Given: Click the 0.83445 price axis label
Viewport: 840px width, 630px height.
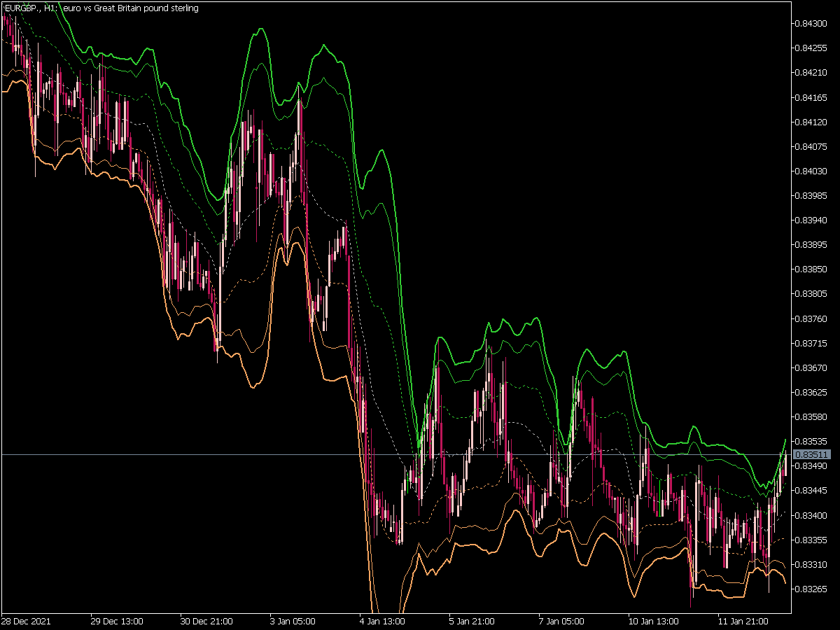Looking at the screenshot, I should (x=812, y=490).
